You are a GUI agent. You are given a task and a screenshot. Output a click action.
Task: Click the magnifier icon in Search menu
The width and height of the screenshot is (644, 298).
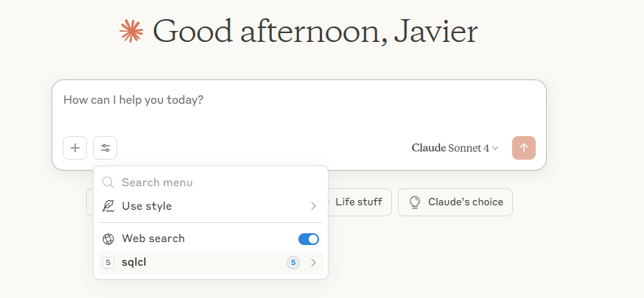(x=108, y=182)
